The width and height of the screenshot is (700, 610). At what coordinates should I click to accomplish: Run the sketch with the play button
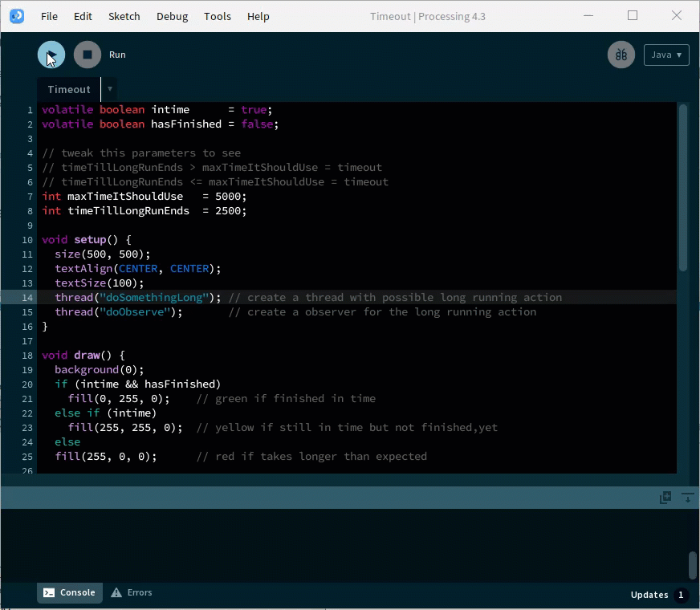click(51, 55)
